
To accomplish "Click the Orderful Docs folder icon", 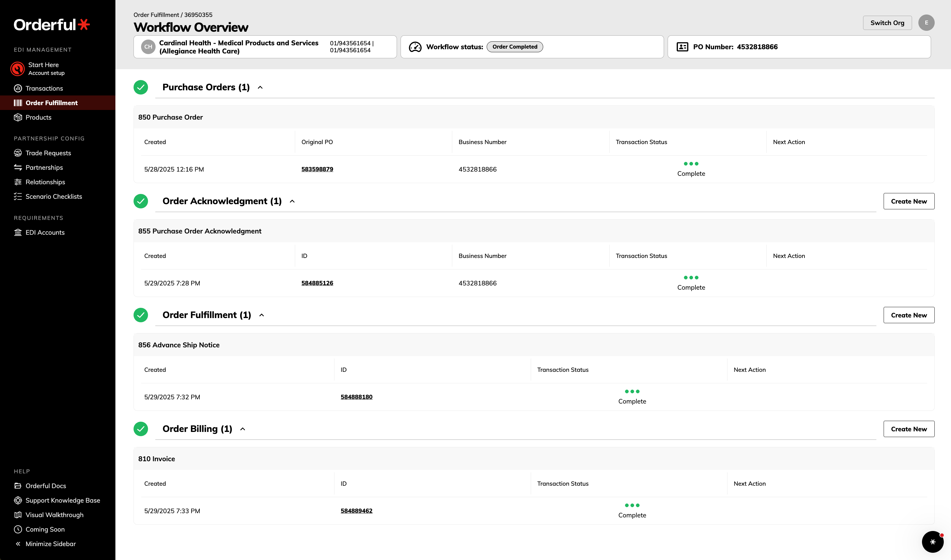I will (18, 486).
